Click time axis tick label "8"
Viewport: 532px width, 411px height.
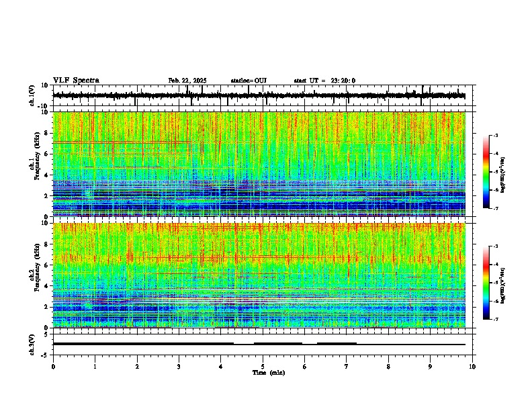point(388,367)
